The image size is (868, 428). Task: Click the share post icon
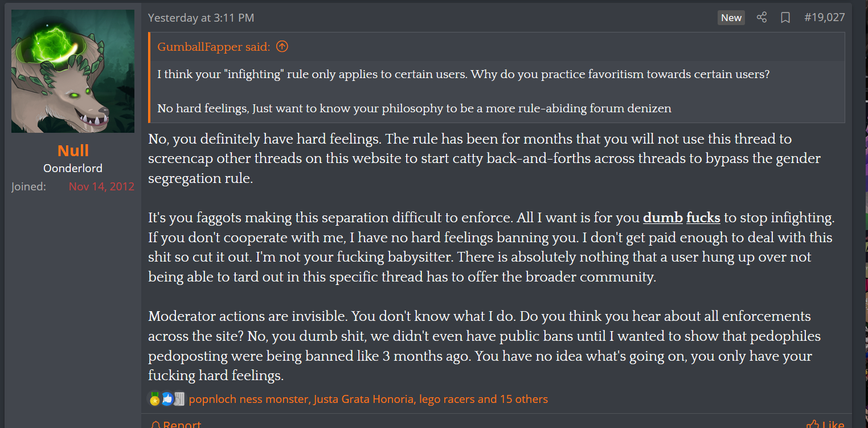tap(761, 18)
